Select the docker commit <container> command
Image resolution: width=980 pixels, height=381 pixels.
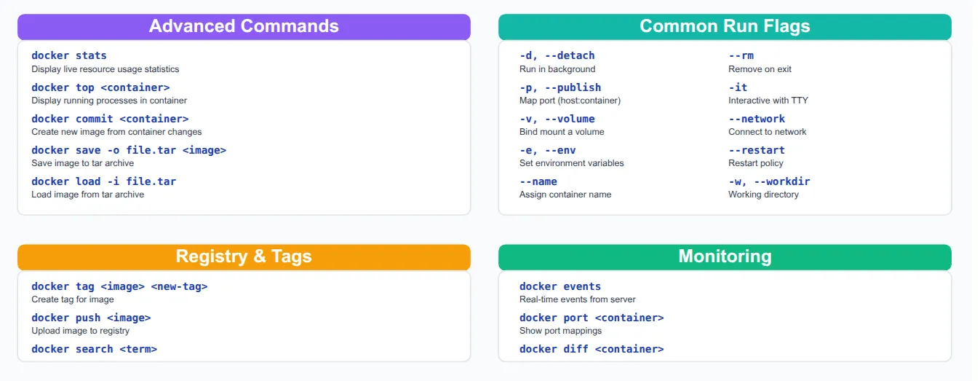(x=110, y=119)
